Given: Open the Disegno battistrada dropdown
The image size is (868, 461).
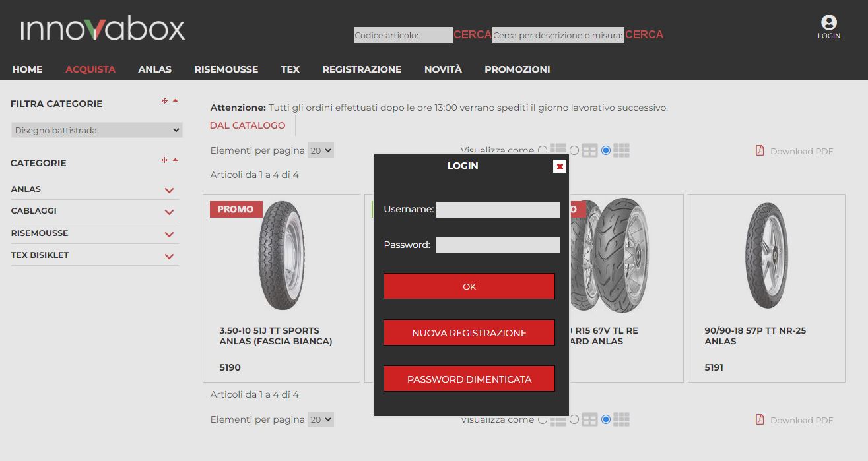Looking at the screenshot, I should (96, 131).
